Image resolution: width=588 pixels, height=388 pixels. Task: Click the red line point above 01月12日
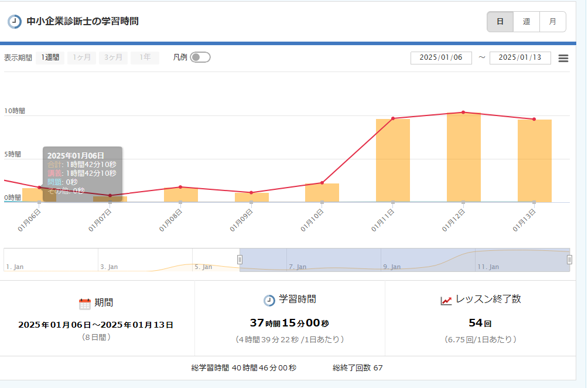pyautogui.click(x=463, y=112)
